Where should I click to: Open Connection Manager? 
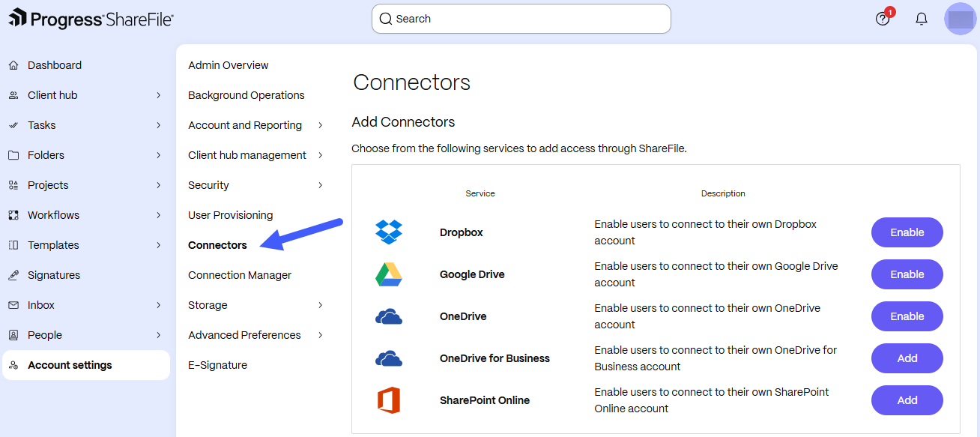pos(240,275)
